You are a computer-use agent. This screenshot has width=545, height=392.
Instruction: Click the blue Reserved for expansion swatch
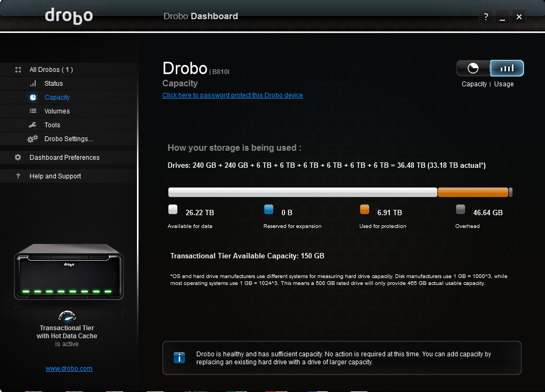(x=269, y=209)
